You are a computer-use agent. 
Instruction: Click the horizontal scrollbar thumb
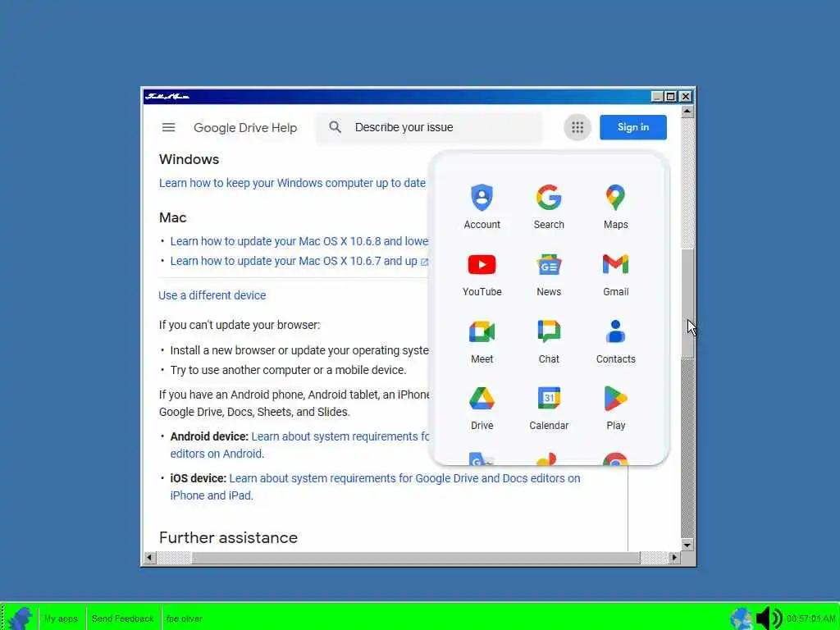(416, 558)
